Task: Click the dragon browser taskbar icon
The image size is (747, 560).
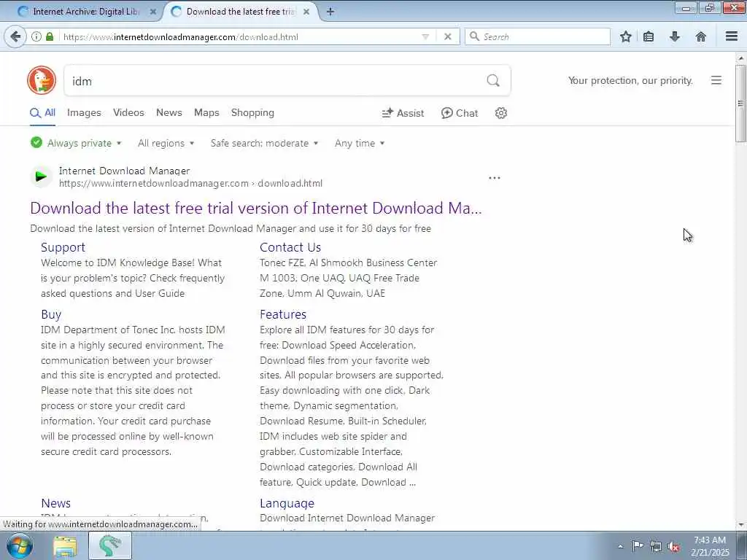Action: pyautogui.click(x=110, y=546)
